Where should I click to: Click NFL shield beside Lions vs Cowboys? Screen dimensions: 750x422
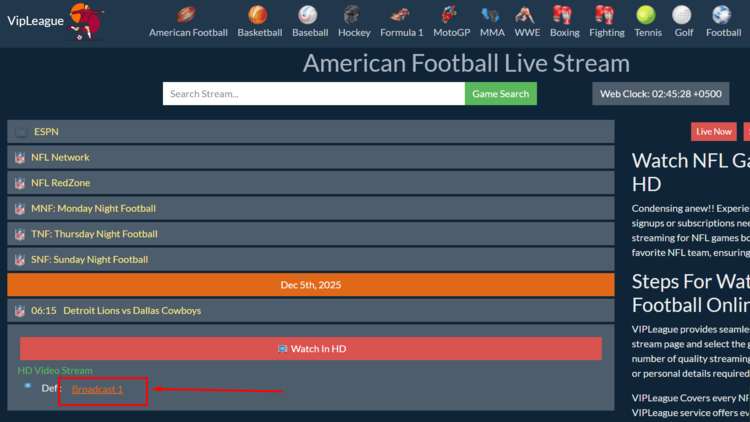pyautogui.click(x=20, y=311)
